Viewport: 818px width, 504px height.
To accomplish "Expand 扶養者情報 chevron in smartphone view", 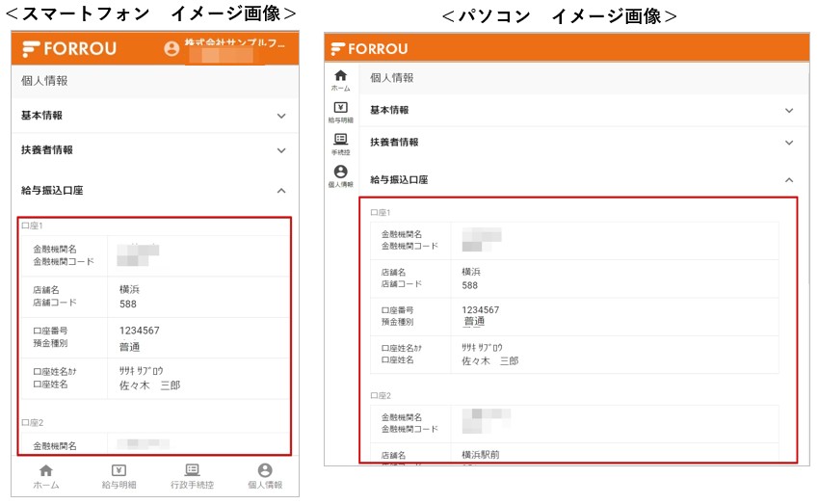I will [281, 150].
